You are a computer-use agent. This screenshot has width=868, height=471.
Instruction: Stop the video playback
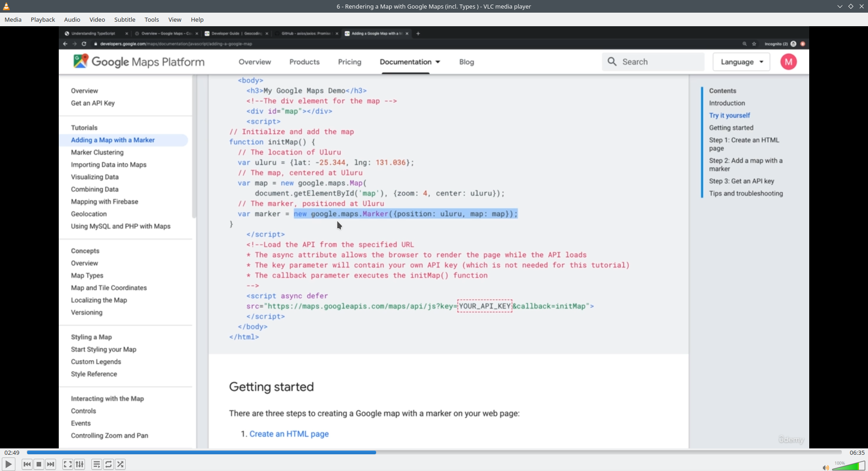(39, 464)
